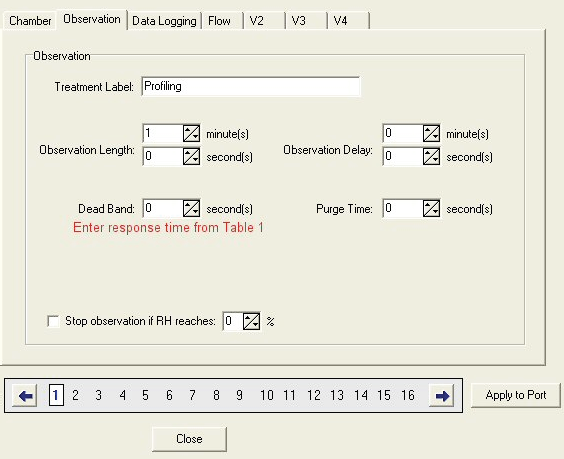Click Dead Band seconds spinner arrows

tap(191, 209)
